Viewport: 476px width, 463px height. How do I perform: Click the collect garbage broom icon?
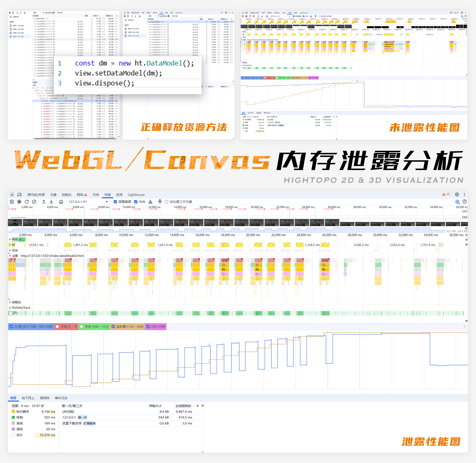click(150, 202)
